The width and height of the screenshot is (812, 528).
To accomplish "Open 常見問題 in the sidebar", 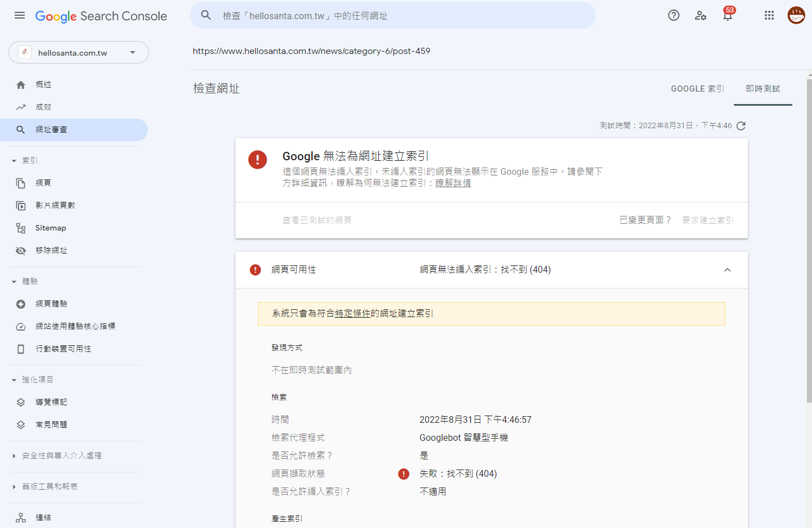I will pos(74,425).
